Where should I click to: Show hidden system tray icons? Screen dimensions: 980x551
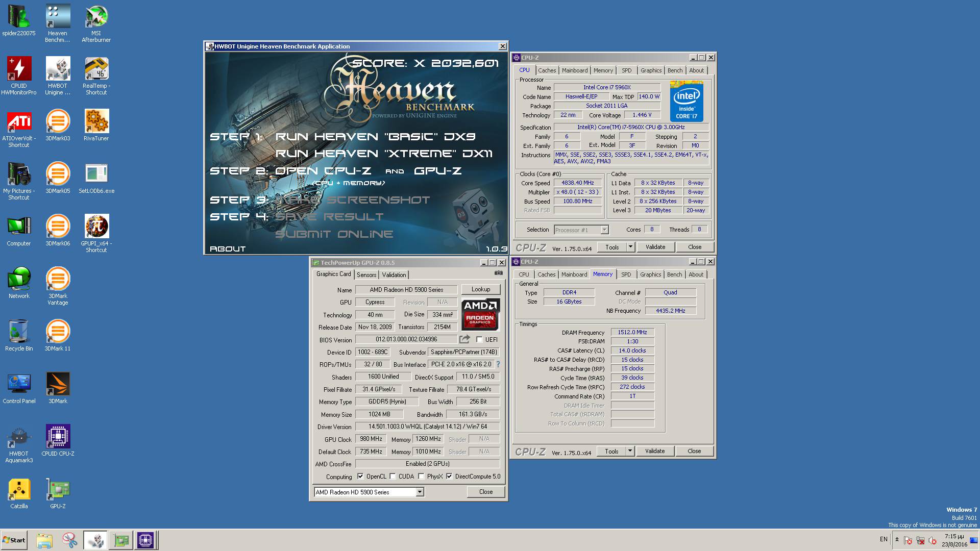(x=897, y=540)
